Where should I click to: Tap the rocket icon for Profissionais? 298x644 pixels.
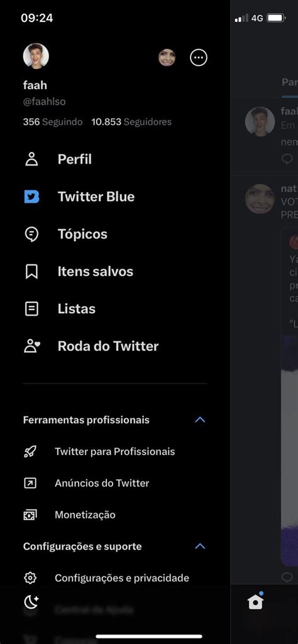pos(30,452)
